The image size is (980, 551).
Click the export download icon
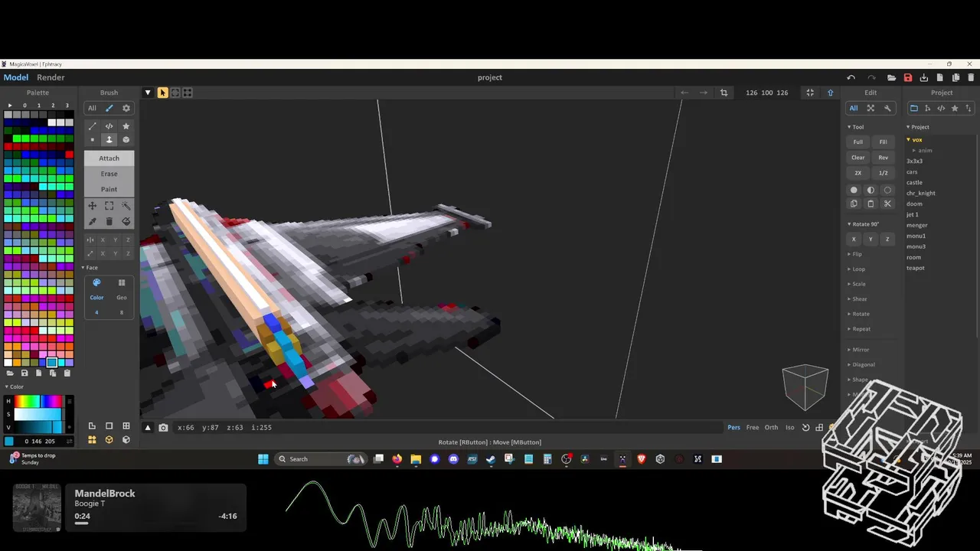click(924, 77)
